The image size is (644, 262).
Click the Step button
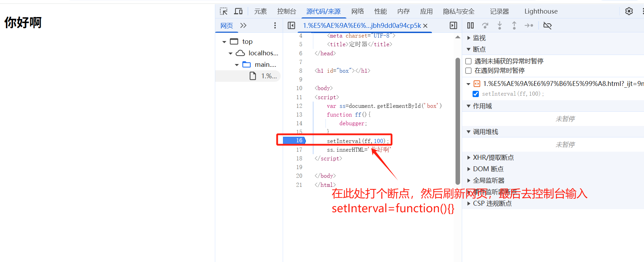529,25
